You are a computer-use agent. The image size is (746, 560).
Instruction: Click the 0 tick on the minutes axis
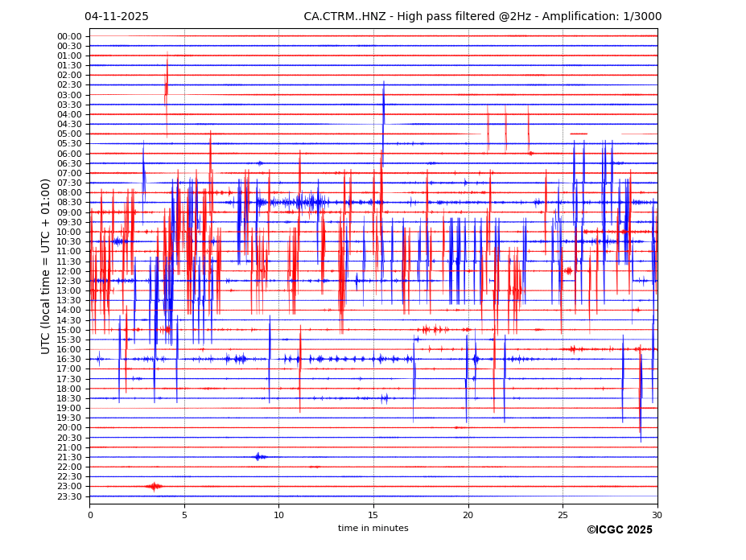point(90,515)
